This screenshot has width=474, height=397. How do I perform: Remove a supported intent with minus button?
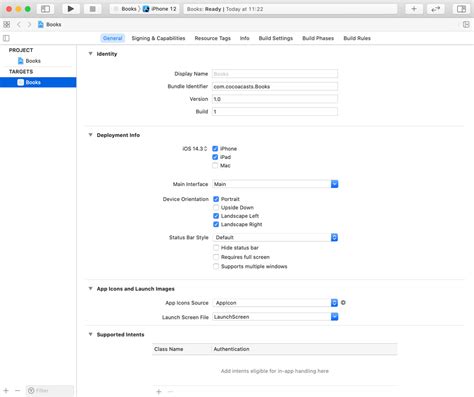pos(170,392)
